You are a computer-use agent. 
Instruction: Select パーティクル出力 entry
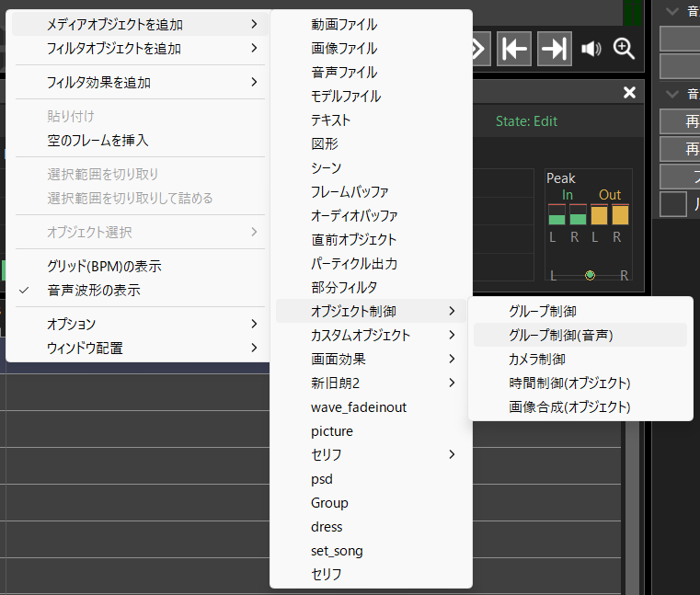click(x=371, y=263)
